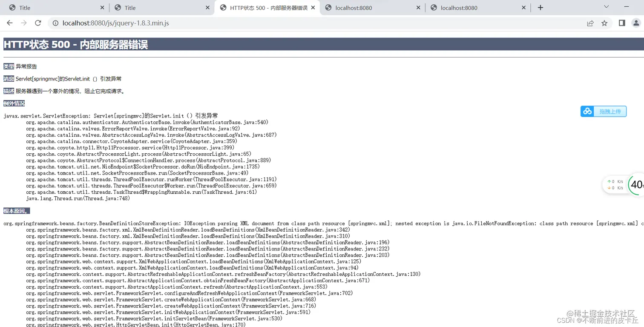644x327 pixels.
Task: Click the ErrorReportValve.java:92 stack line
Action: 133,129
